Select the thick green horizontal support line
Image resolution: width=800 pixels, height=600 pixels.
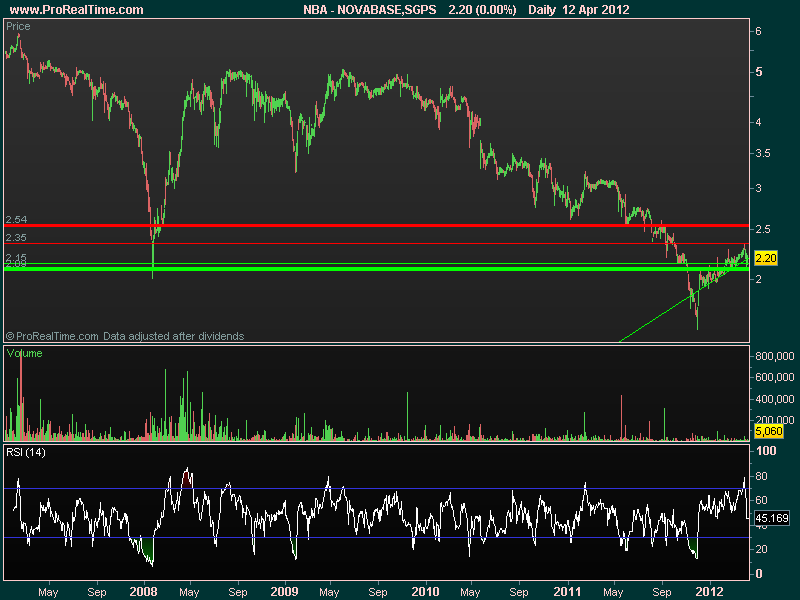click(377, 268)
